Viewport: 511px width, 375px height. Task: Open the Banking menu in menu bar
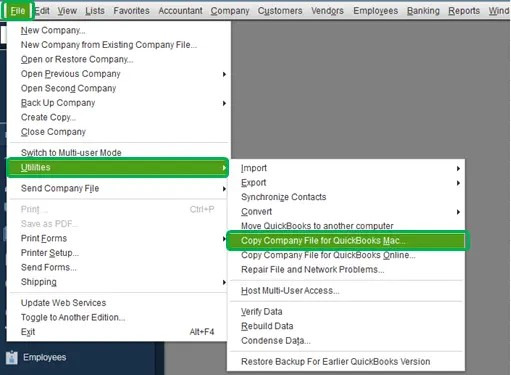pos(423,11)
